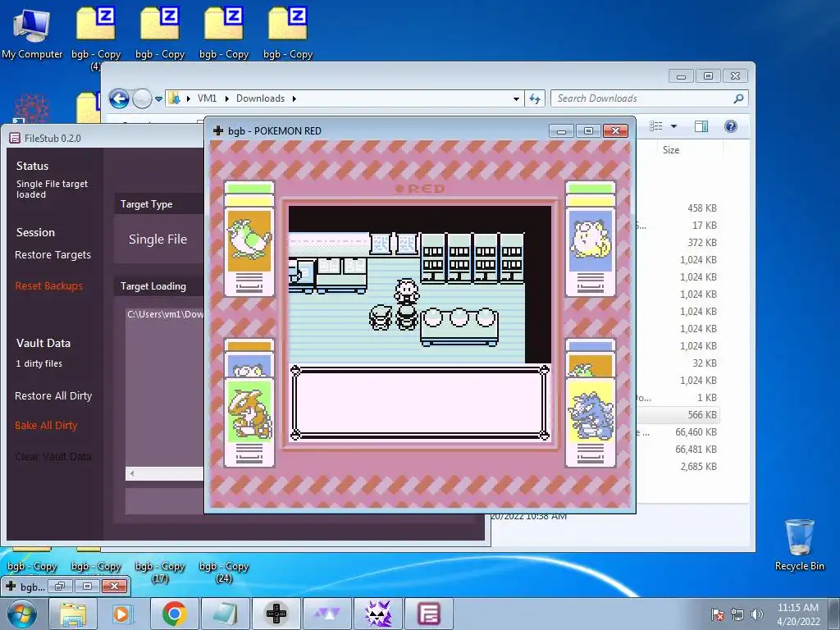
Task: Click the search magnifier icon
Action: coord(739,98)
